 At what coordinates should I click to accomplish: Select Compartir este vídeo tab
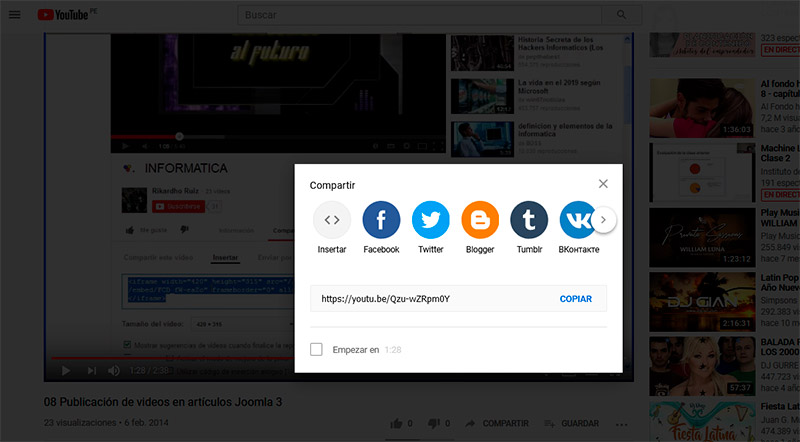(158, 258)
